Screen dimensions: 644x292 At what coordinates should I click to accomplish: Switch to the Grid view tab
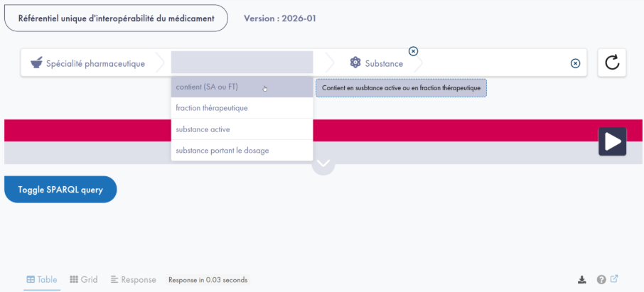[84, 280]
